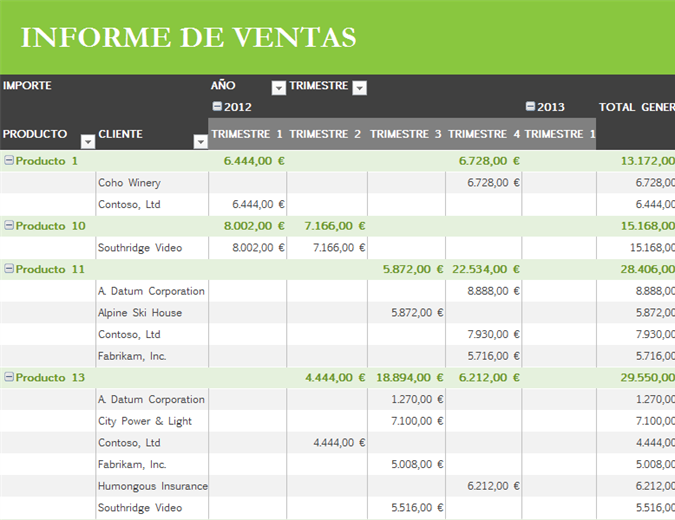675x520 pixels.
Task: Click the 7.100,00 € City Power value
Action: (x=417, y=421)
